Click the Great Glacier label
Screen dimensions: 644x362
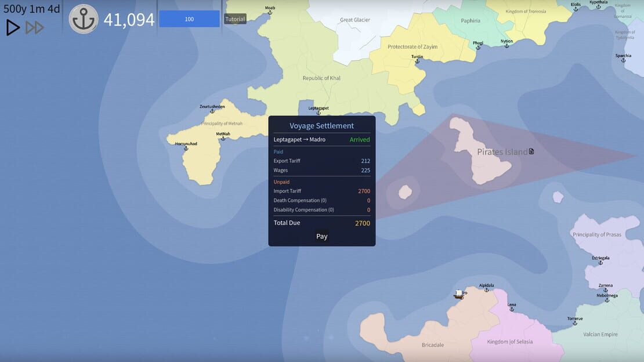355,20
